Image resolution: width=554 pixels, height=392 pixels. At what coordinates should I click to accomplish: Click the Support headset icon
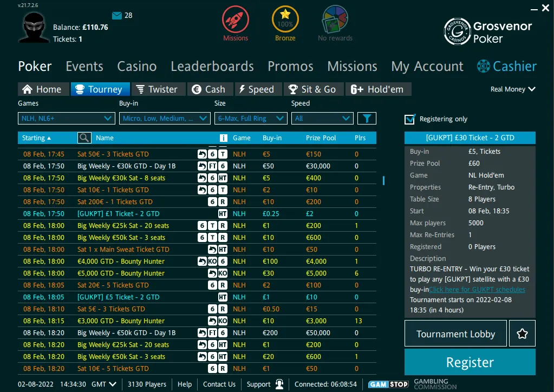pos(279,384)
